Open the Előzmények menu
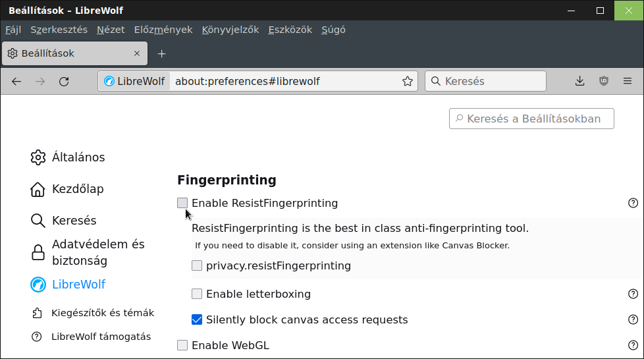Screen dimensions: 644x359 163,30
